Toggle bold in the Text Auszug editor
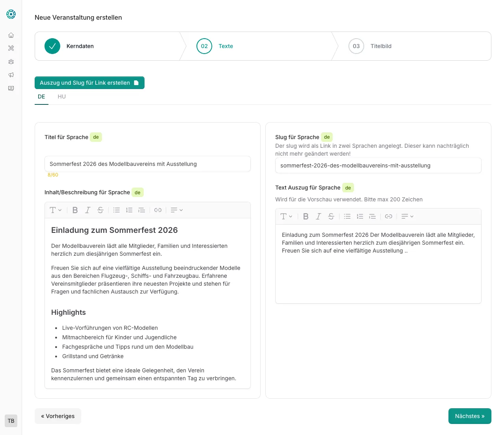The image size is (504, 435). tap(306, 216)
